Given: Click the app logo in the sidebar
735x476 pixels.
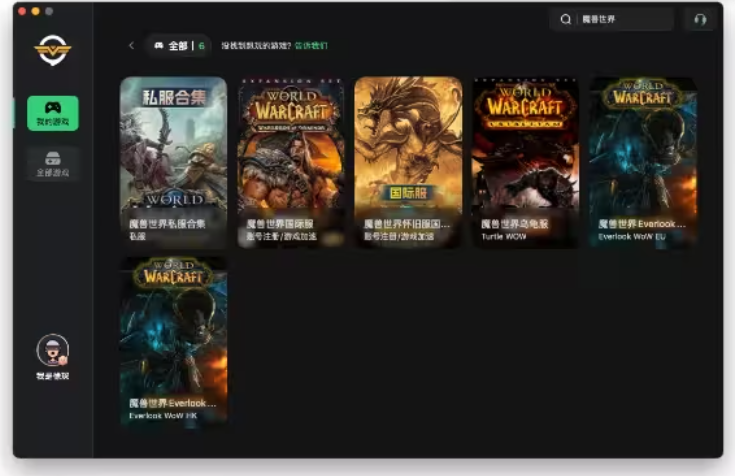Looking at the screenshot, I should 52,50.
